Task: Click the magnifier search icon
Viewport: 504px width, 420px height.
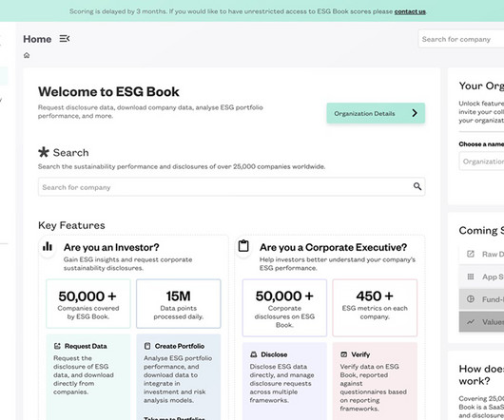Action: tap(417, 186)
